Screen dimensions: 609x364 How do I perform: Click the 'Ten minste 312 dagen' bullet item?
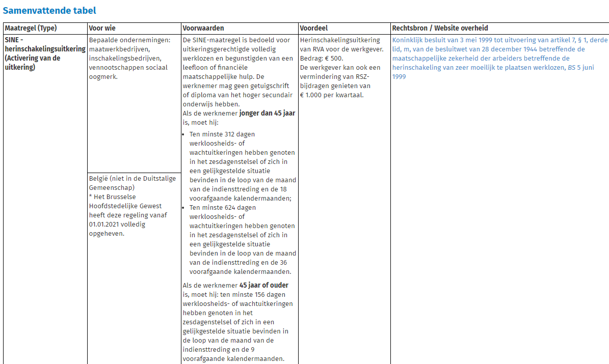(x=222, y=134)
